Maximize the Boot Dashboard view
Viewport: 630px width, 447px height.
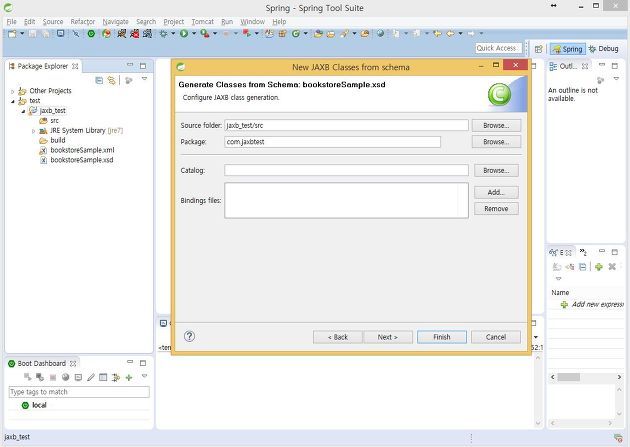[143, 363]
